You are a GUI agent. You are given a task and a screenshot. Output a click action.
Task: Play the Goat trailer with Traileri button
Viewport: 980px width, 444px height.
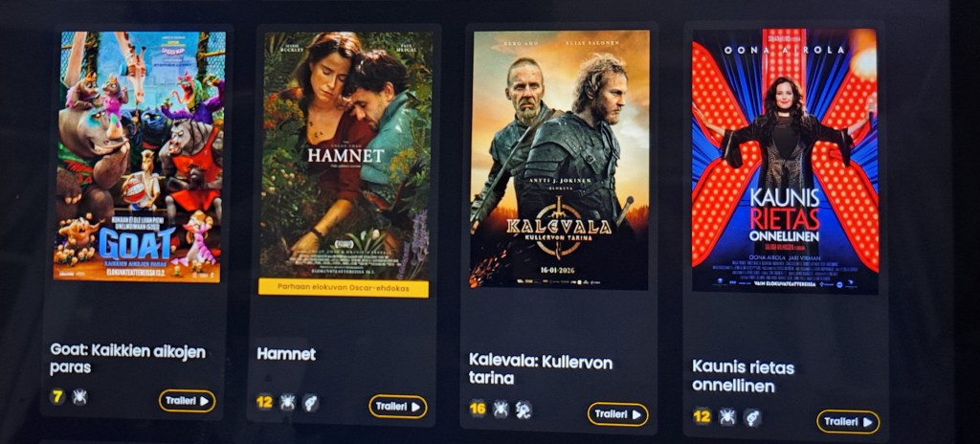coord(187,401)
